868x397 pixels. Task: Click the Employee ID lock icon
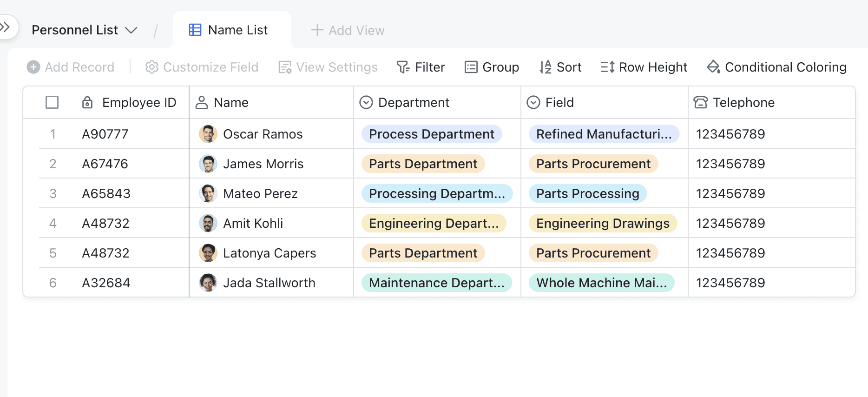[x=87, y=102]
